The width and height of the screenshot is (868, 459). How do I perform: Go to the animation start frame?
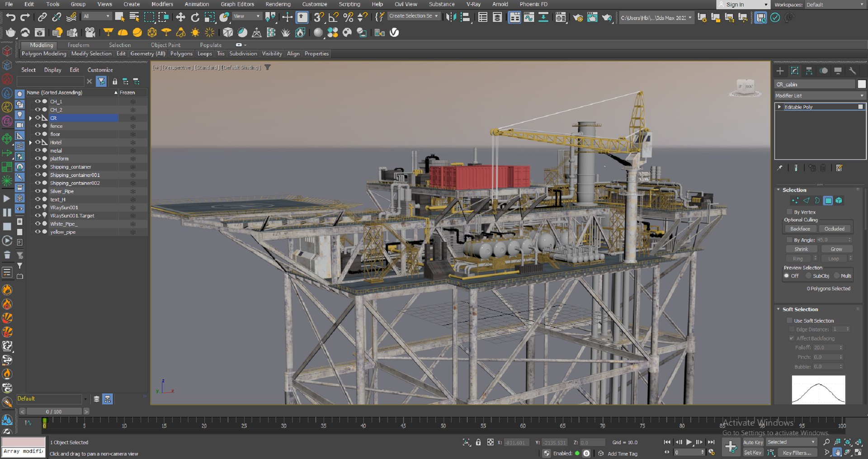coord(667,442)
